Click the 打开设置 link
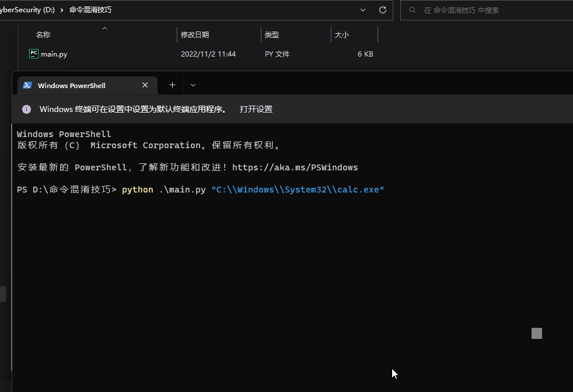This screenshot has width=573, height=392. click(x=256, y=109)
